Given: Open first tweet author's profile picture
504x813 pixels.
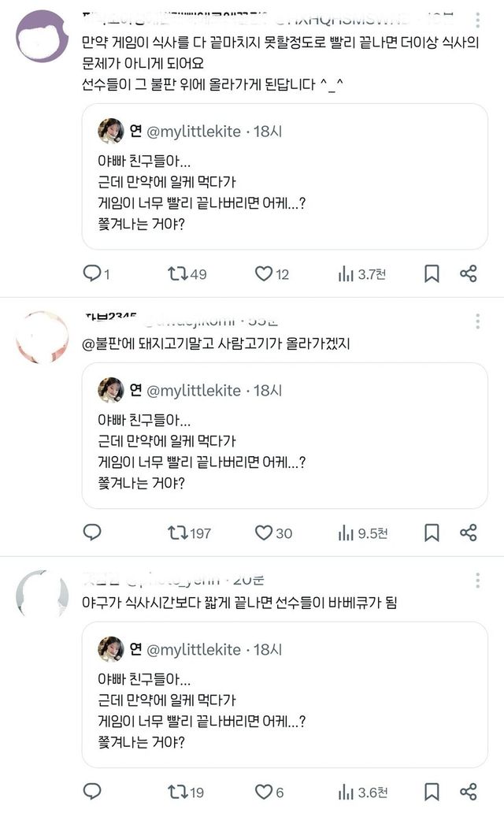Looking at the screenshot, I should click(x=42, y=36).
